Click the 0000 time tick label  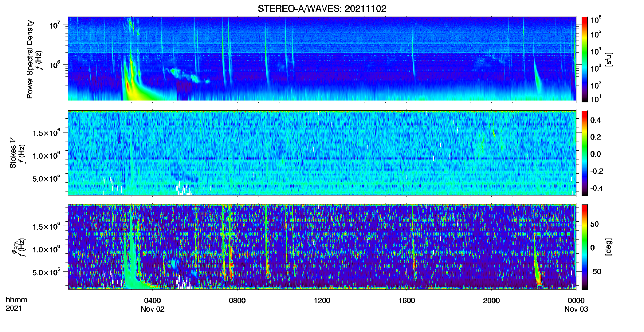point(576,300)
